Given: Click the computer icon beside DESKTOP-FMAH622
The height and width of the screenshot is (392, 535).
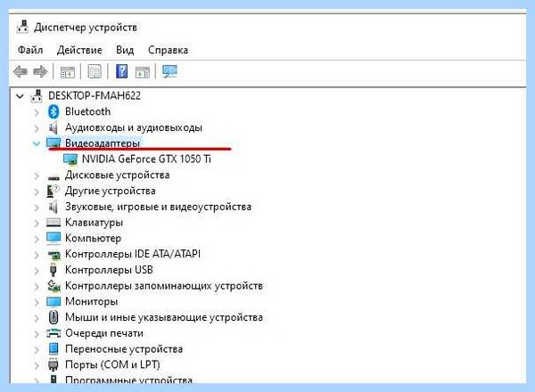Looking at the screenshot, I should (37, 96).
